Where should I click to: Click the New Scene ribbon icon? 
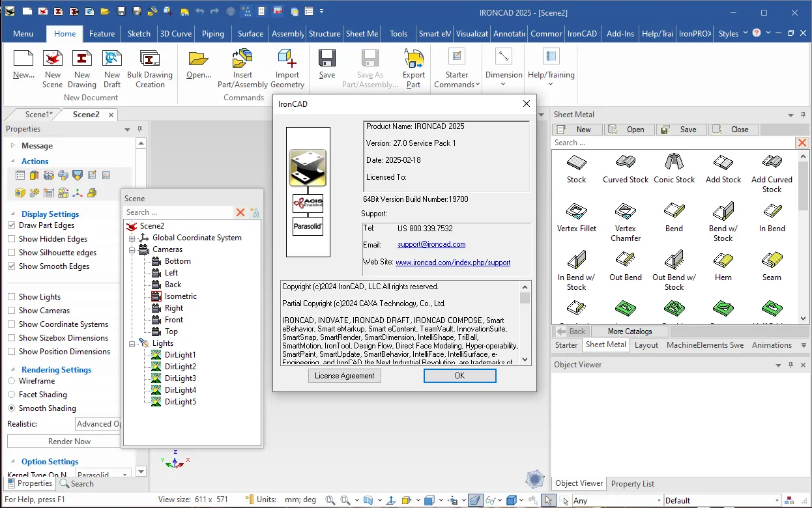tap(53, 59)
